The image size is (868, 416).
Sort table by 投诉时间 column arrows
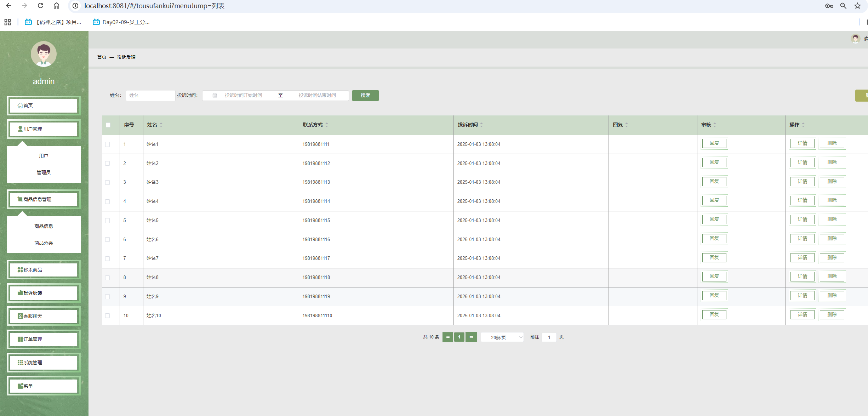(x=481, y=125)
